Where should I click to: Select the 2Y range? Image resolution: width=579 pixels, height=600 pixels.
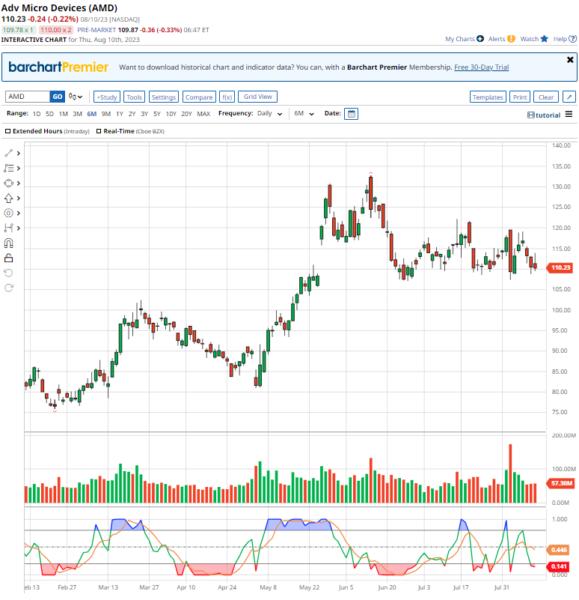coord(132,114)
